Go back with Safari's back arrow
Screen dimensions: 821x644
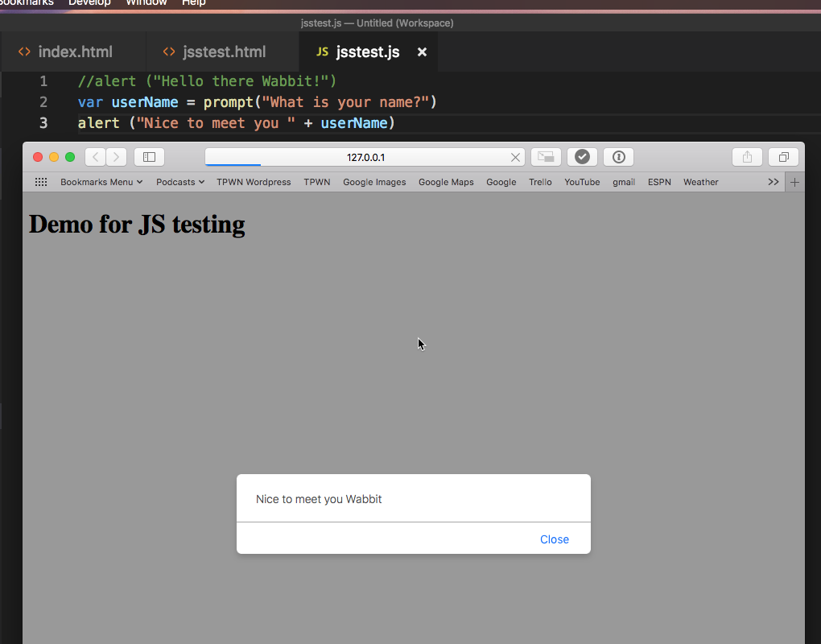pyautogui.click(x=95, y=157)
